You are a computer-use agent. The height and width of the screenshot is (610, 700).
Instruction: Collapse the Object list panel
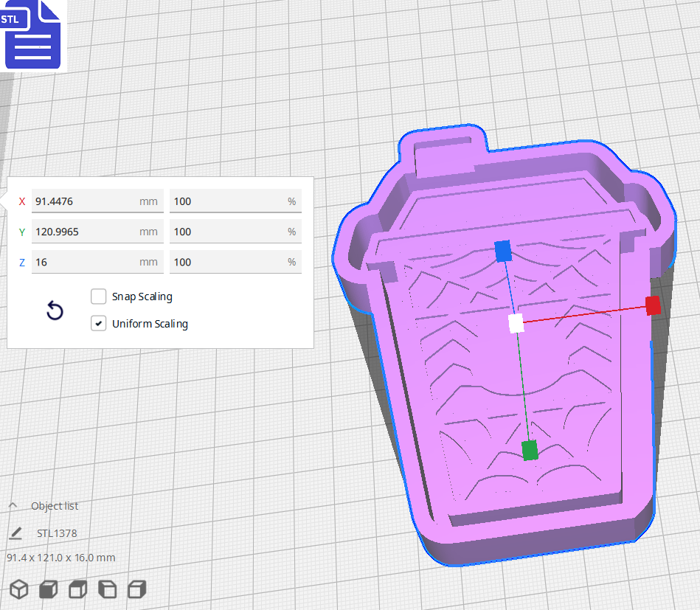(12, 505)
